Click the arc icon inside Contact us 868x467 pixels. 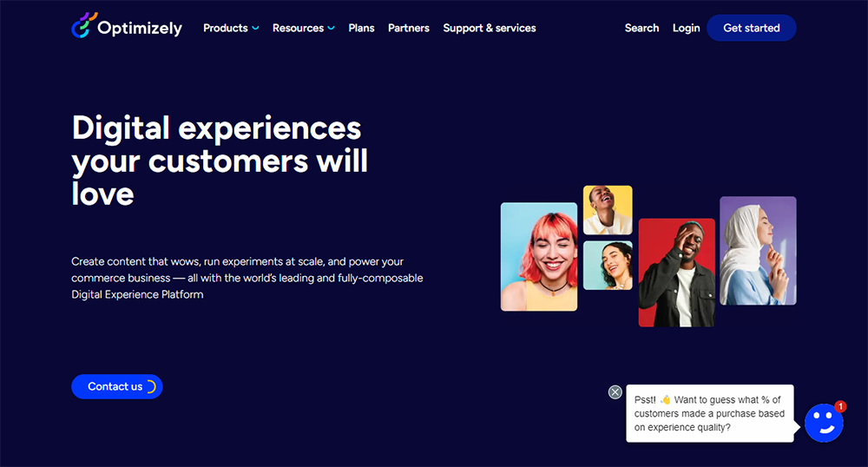click(151, 387)
